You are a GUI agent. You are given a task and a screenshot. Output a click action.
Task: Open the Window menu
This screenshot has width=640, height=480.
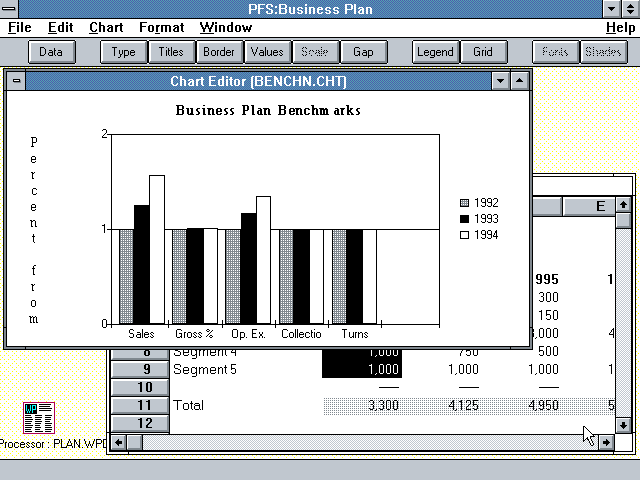[x=226, y=27]
